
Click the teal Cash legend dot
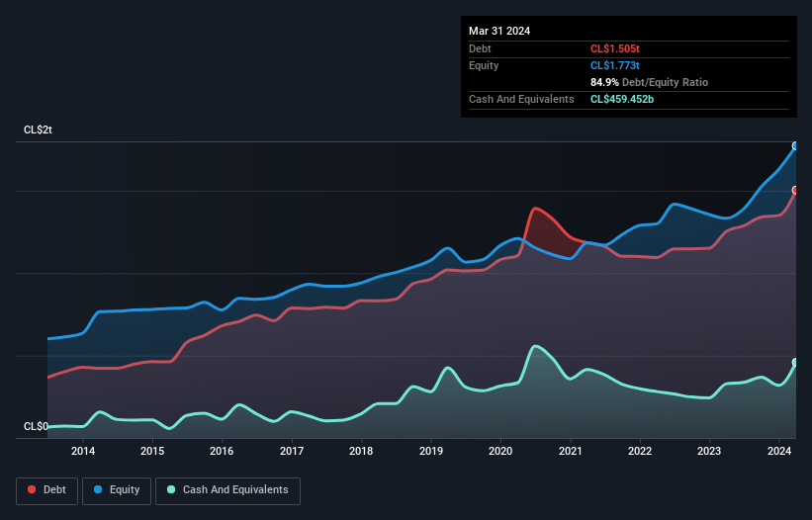[171, 489]
